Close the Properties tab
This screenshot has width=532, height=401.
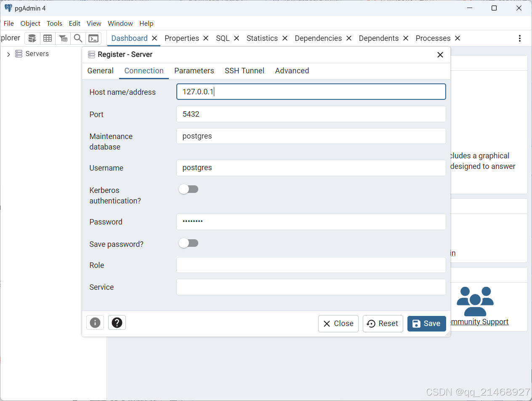point(206,38)
